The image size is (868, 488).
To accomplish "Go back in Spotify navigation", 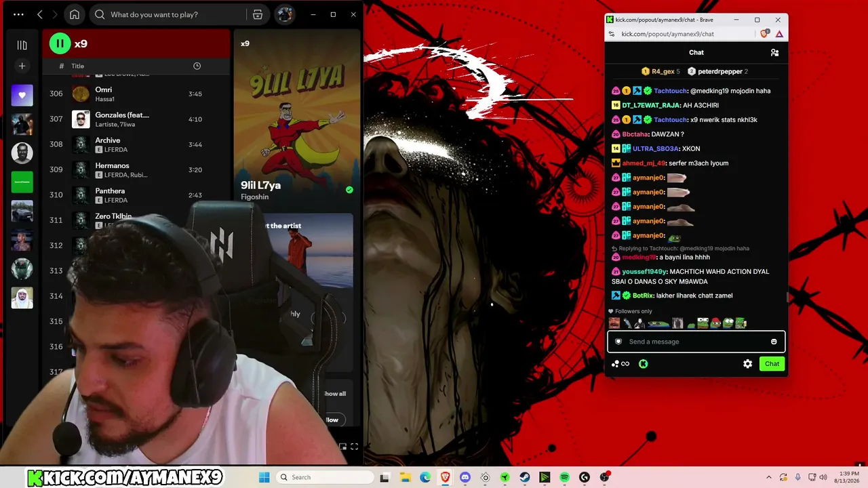I will pyautogui.click(x=40, y=14).
